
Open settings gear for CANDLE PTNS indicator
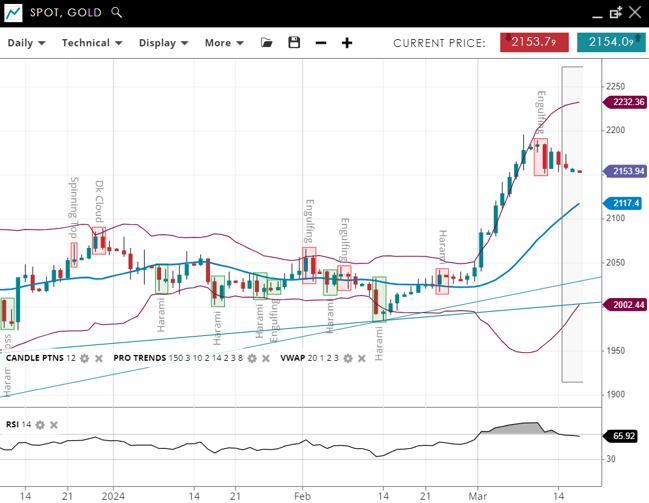(85, 358)
